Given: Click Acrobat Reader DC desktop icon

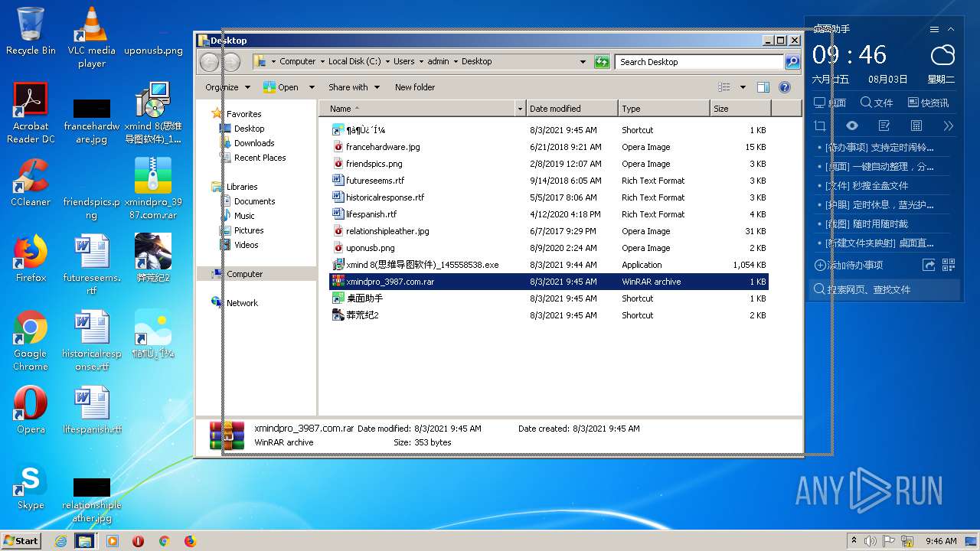Looking at the screenshot, I should pyautogui.click(x=31, y=113).
